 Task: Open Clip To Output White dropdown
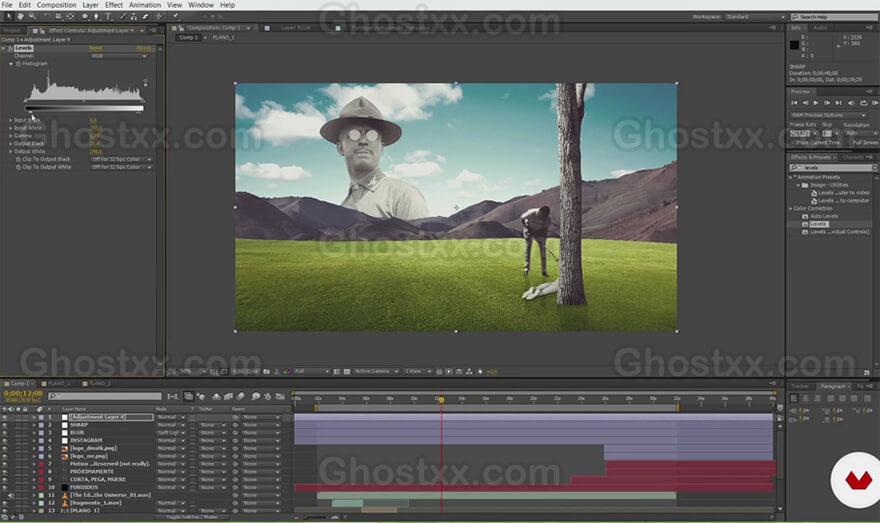coord(121,167)
